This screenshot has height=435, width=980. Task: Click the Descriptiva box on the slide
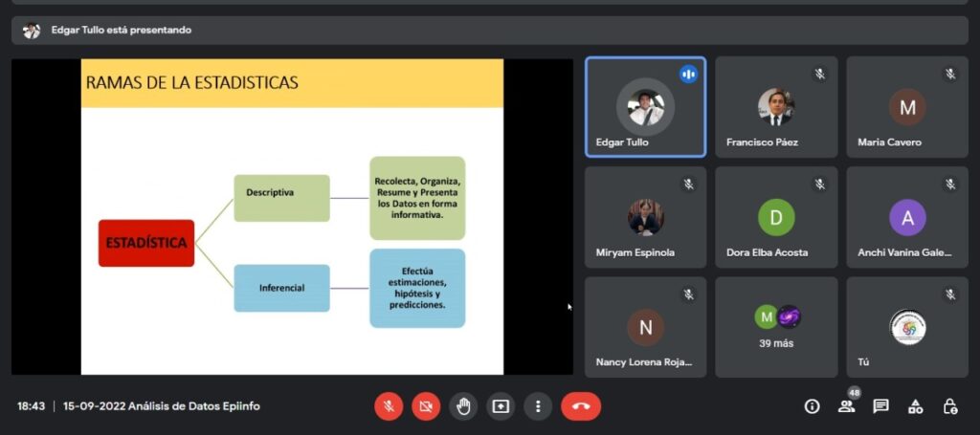coord(282,198)
